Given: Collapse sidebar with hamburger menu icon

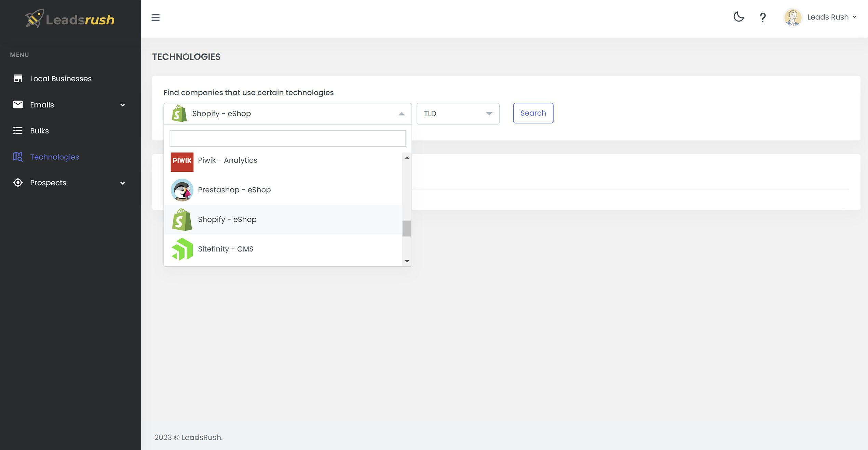Looking at the screenshot, I should 155,17.
